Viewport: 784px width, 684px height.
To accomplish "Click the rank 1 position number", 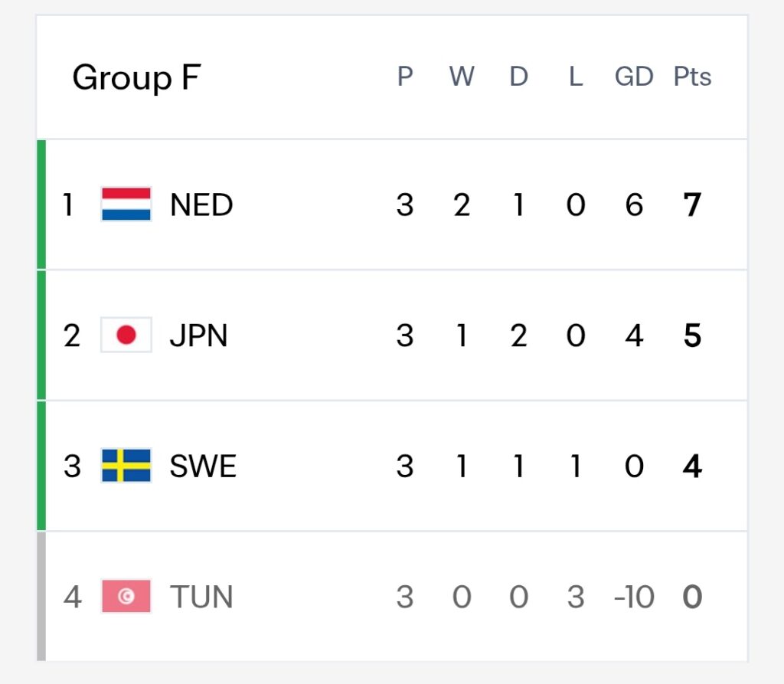I will pos(68,205).
